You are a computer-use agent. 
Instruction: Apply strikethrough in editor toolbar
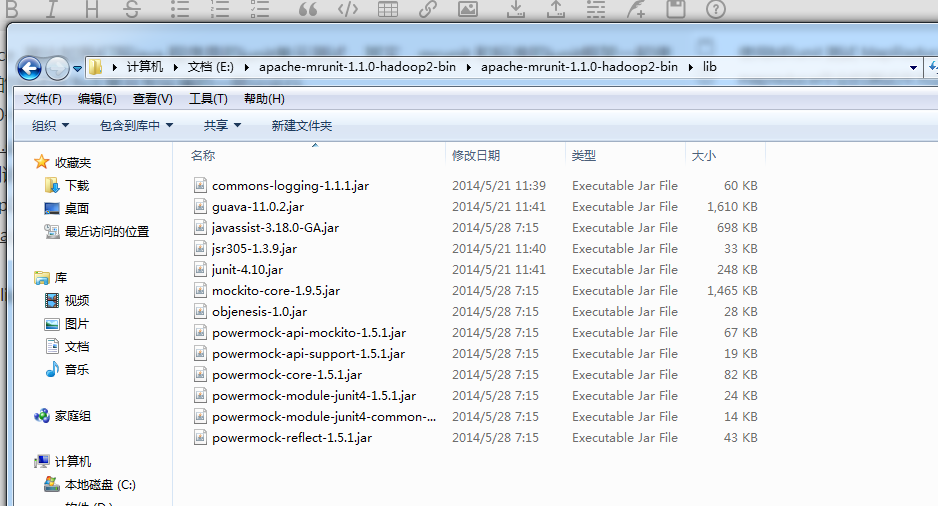[132, 9]
